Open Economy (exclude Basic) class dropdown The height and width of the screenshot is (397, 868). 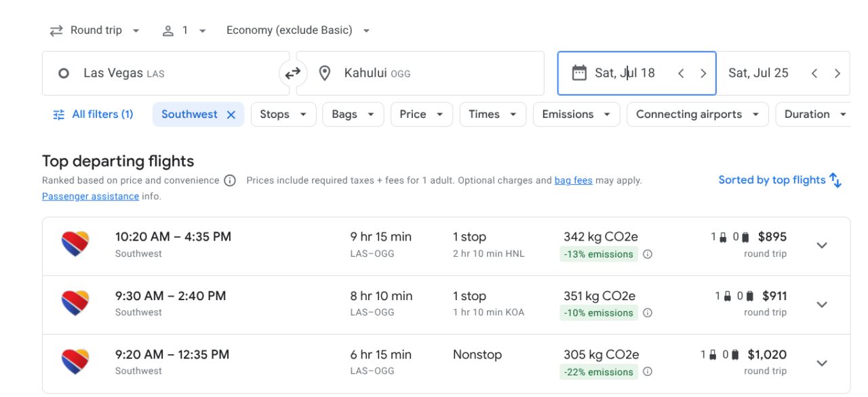click(298, 30)
